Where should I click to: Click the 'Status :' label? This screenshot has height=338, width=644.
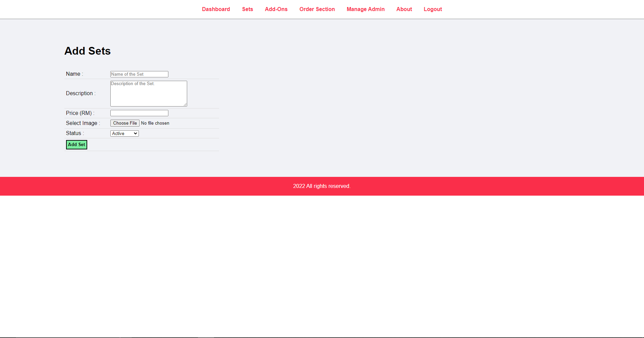coord(75,133)
